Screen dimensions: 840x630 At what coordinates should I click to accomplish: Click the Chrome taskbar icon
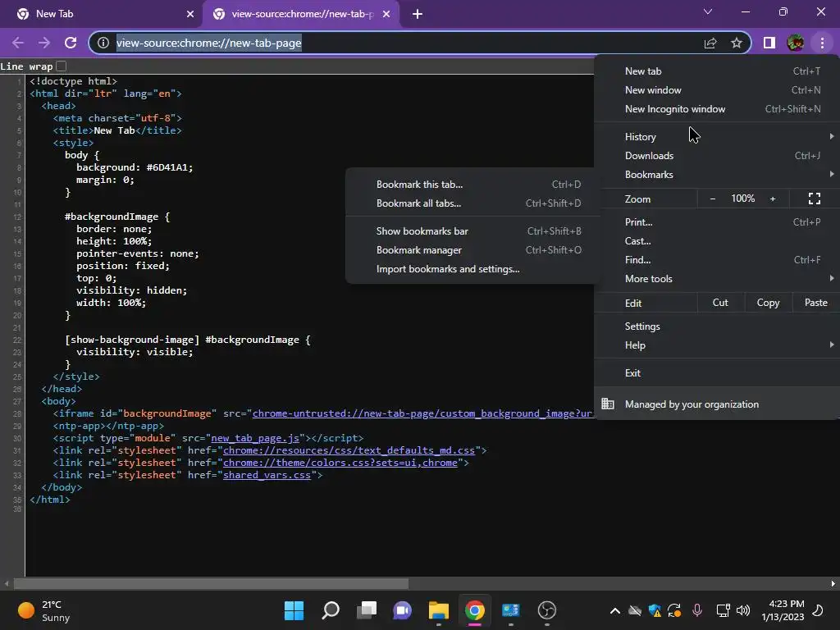point(475,610)
